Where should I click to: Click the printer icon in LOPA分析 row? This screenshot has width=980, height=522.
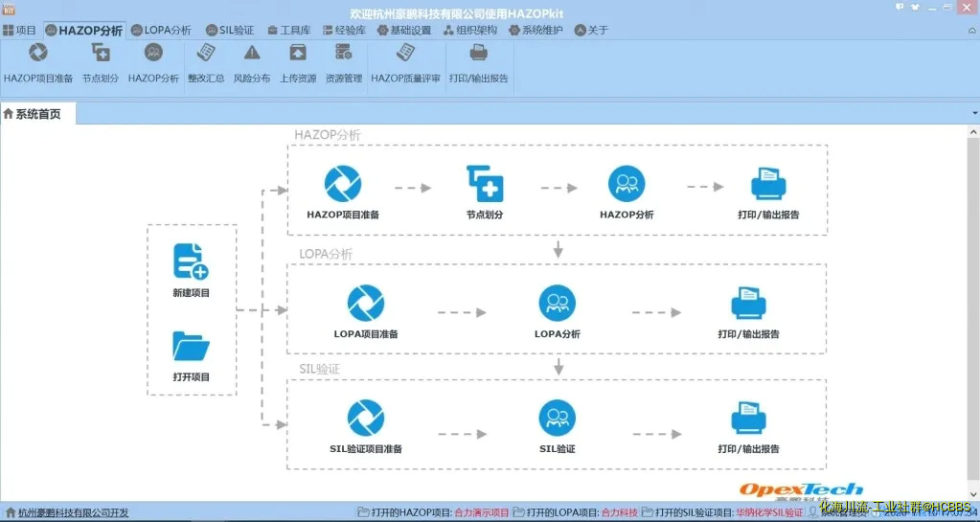point(749,304)
